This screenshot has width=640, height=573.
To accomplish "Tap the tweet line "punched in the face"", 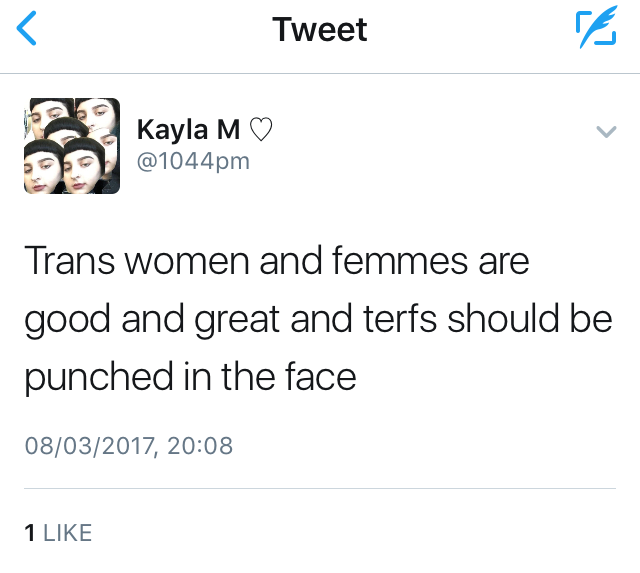I will pos(189,378).
